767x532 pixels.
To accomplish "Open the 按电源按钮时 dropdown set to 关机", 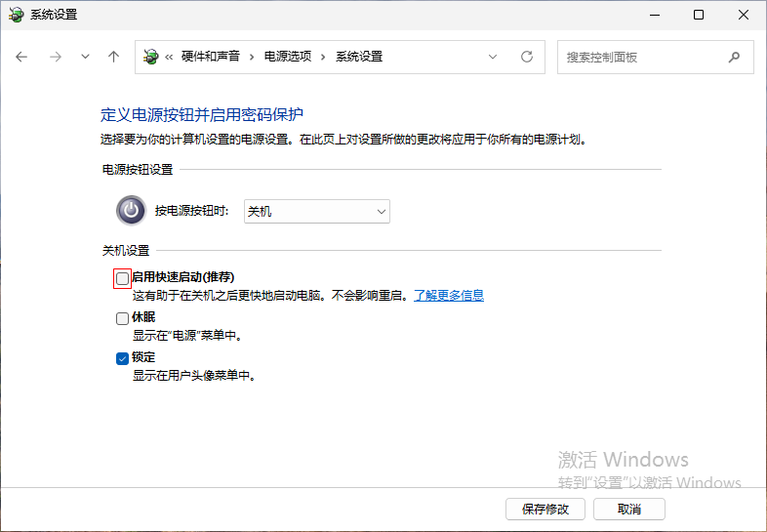I will point(317,212).
